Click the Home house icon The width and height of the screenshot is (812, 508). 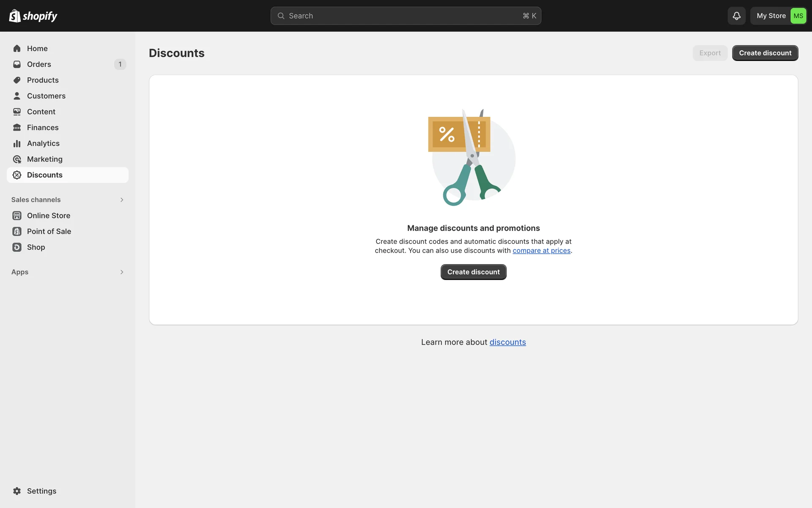[x=17, y=49]
